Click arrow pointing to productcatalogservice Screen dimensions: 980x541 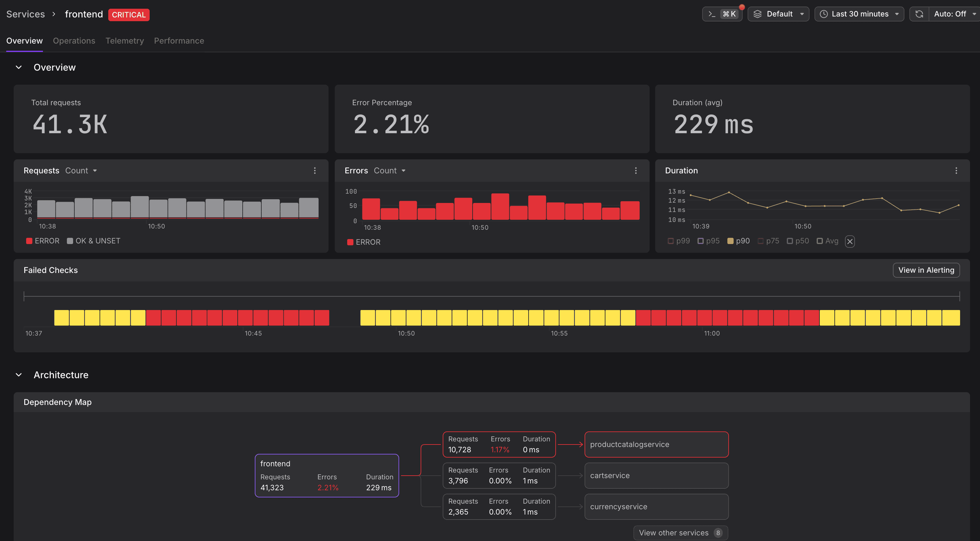click(570, 444)
